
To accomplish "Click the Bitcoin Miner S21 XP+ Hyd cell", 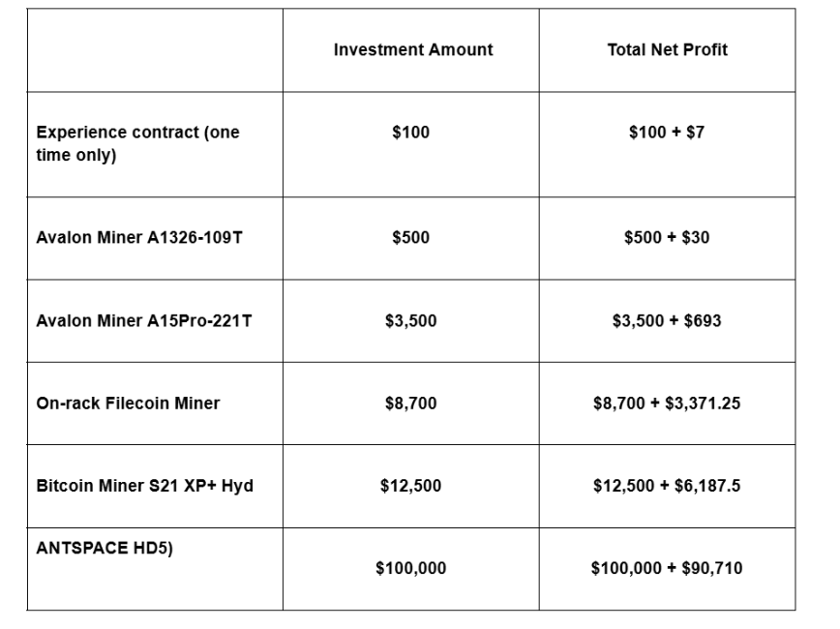I will coord(144,486).
